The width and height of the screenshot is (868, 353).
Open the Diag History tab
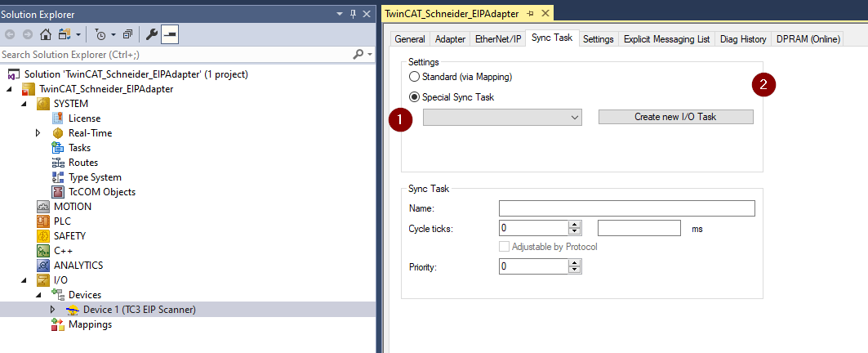[743, 38]
